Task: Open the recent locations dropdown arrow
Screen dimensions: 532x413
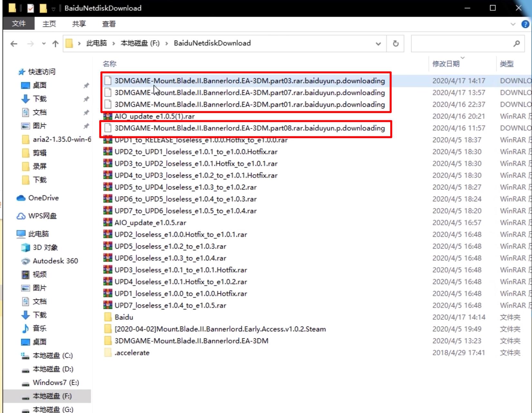Action: [x=44, y=43]
